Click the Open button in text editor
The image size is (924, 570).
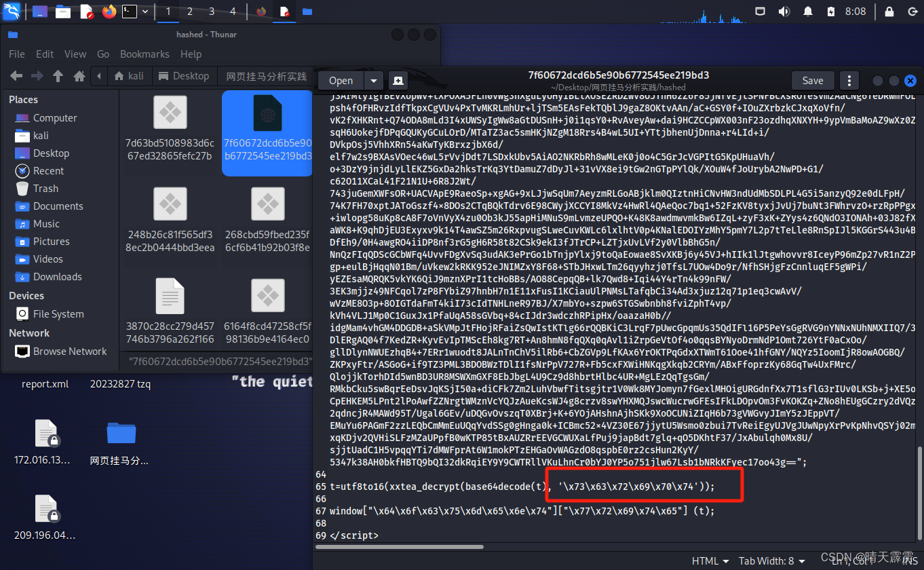coord(341,81)
